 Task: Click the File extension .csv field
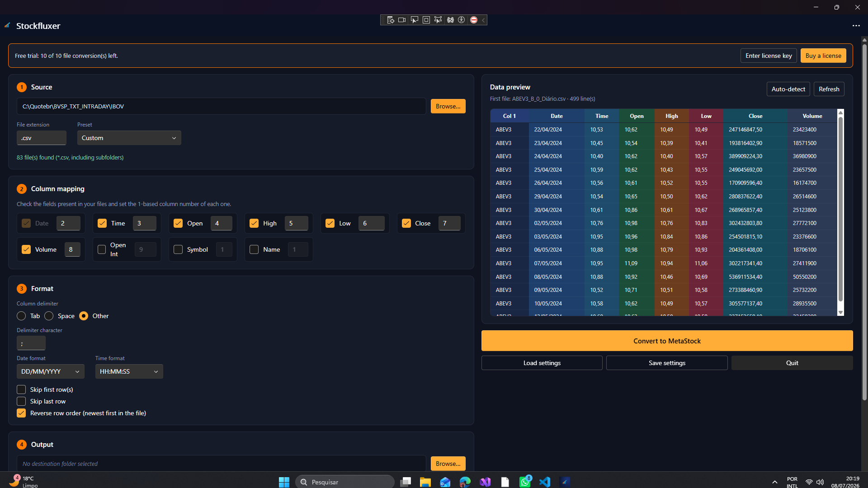pyautogui.click(x=42, y=138)
